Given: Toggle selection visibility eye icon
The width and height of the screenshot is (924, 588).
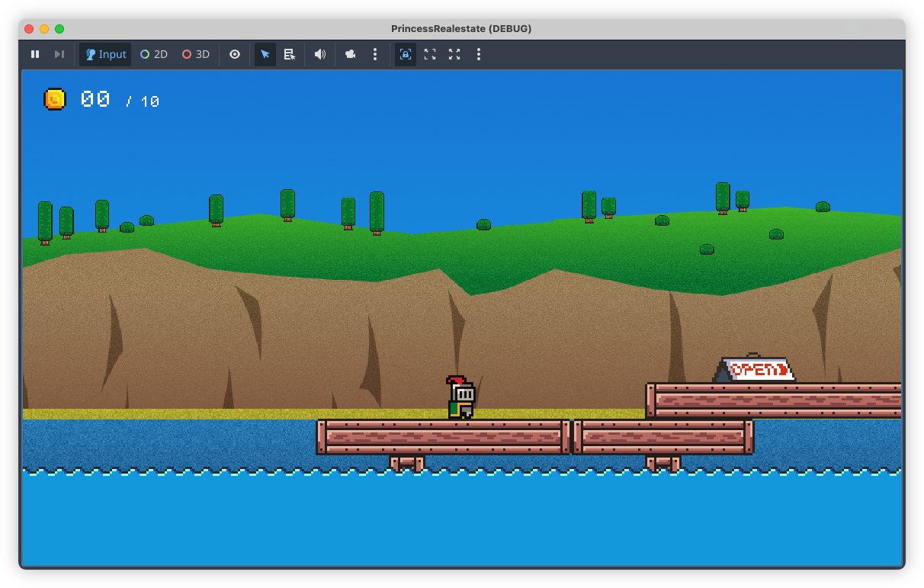Looking at the screenshot, I should pos(235,54).
